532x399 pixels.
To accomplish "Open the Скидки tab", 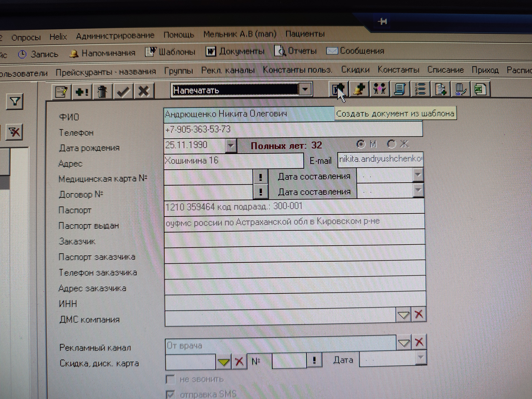I will coord(355,70).
